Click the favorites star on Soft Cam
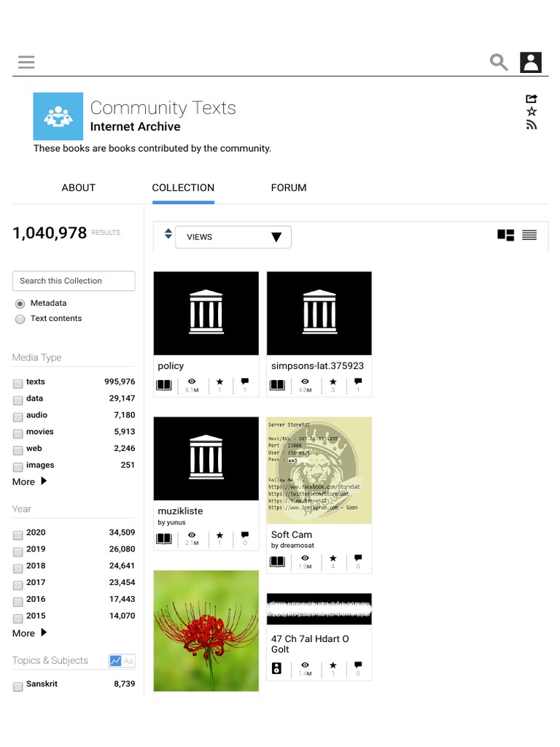 [x=332, y=558]
